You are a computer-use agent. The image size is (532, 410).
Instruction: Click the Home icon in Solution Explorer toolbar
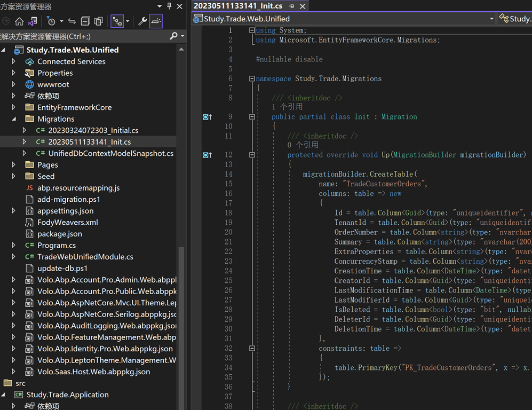(19, 21)
